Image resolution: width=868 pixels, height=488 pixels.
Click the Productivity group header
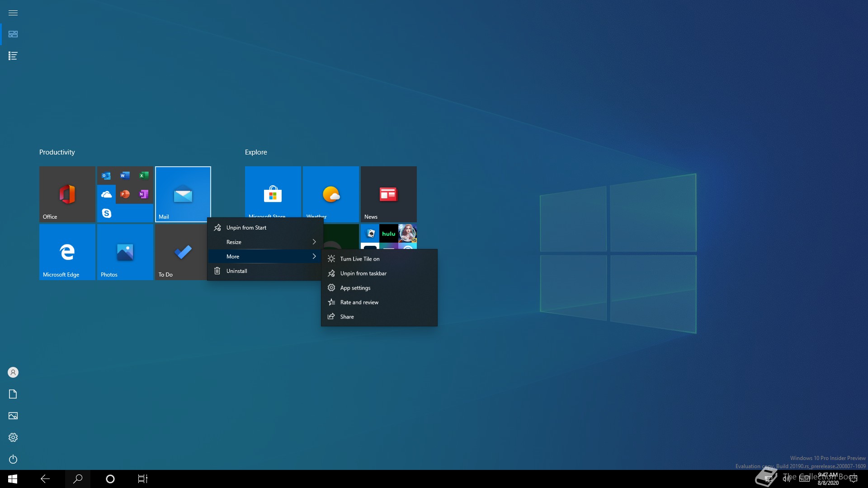pos(57,152)
